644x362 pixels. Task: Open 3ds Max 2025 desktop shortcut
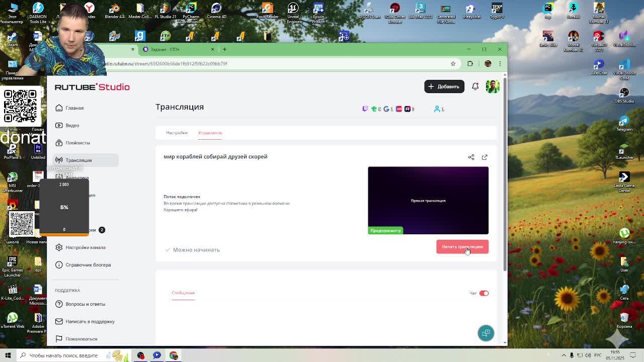click(420, 11)
